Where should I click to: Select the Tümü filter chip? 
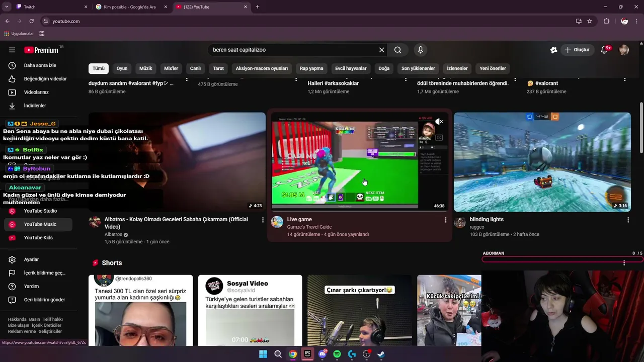tap(99, 68)
